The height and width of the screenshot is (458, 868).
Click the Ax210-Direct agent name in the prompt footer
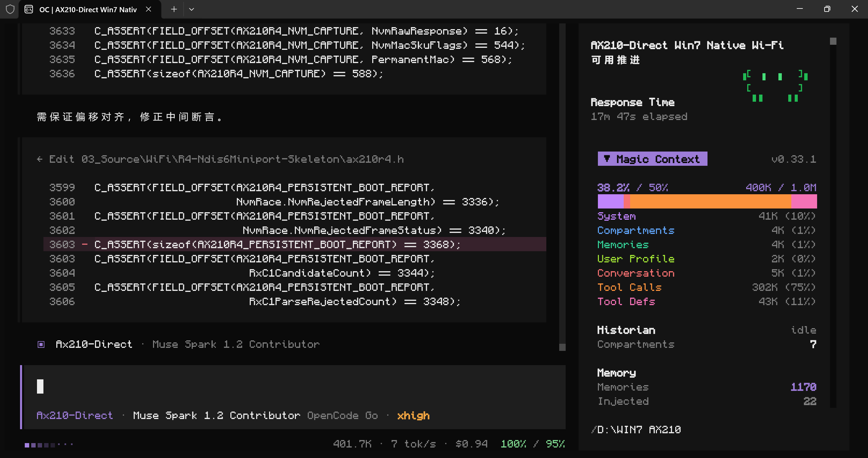[75, 416]
